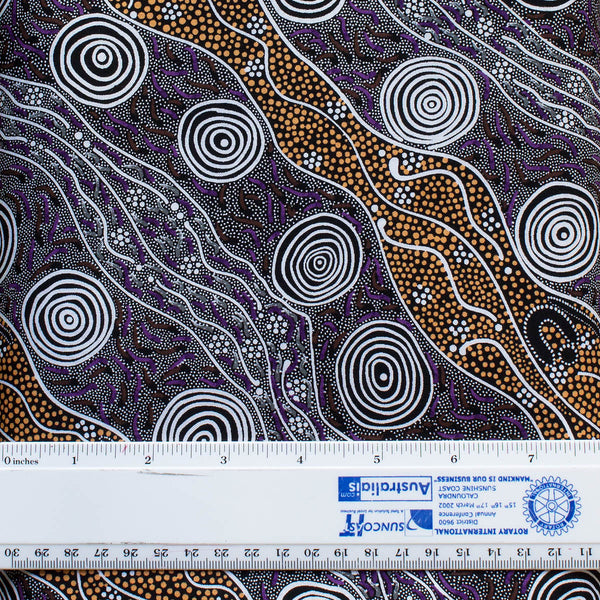Click the 30 centimeter number on ruler
Image resolution: width=600 pixels, height=600 pixels.
(11, 553)
